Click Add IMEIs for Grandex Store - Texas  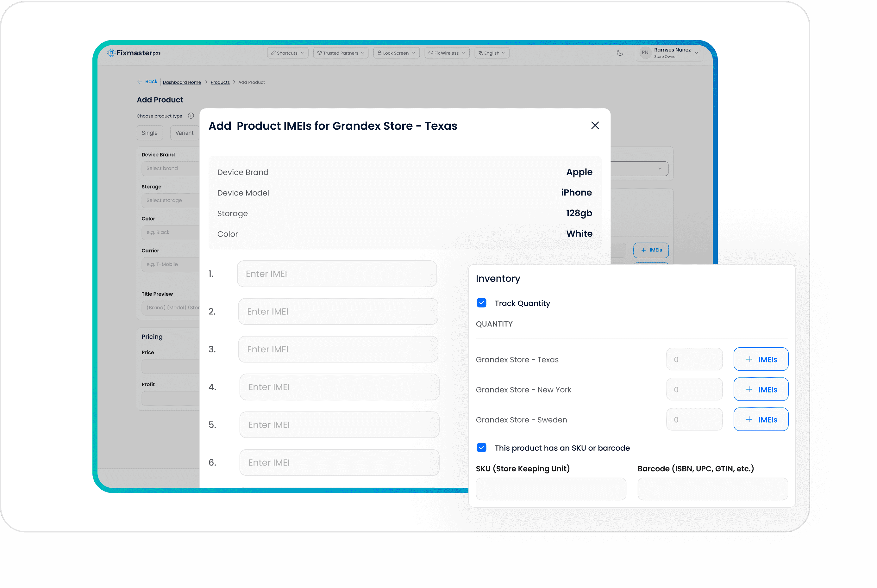pyautogui.click(x=760, y=359)
